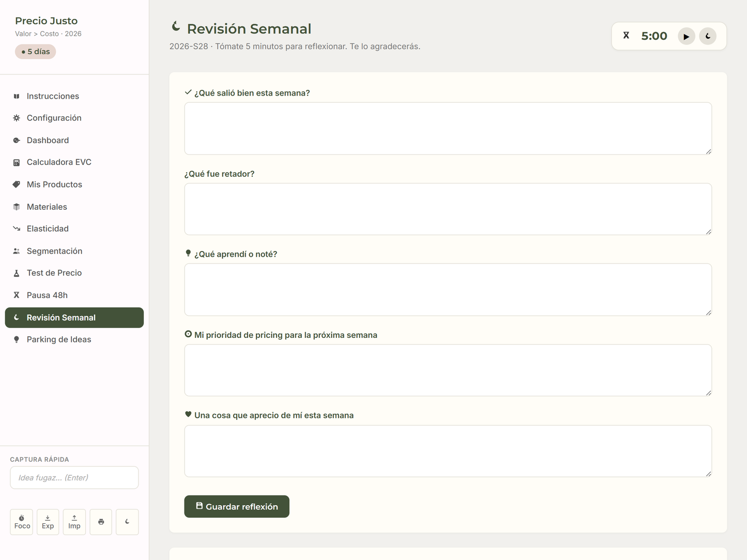Save with Guardar reflexión button
747x560 pixels.
click(x=237, y=507)
